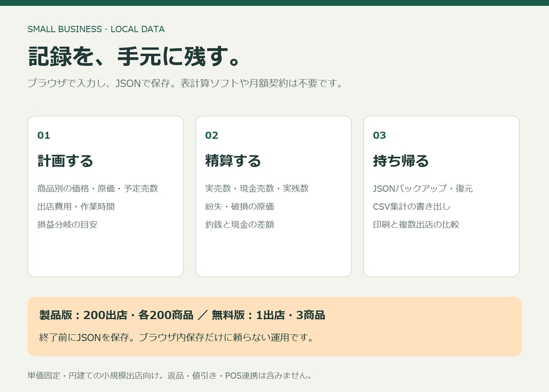549x392 pixels.
Task: Click the card heading '持ち帰る'
Action: 401,161
